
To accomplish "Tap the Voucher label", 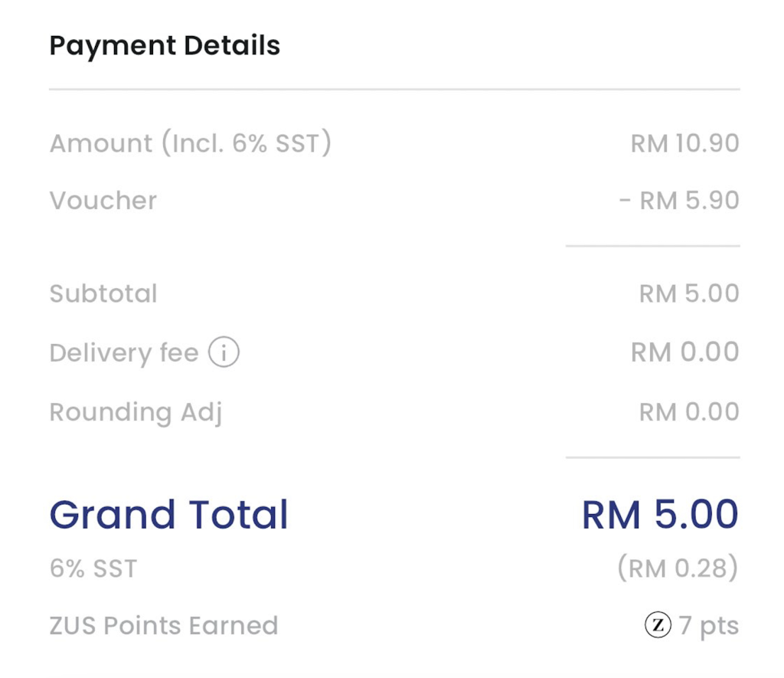I will 103,201.
